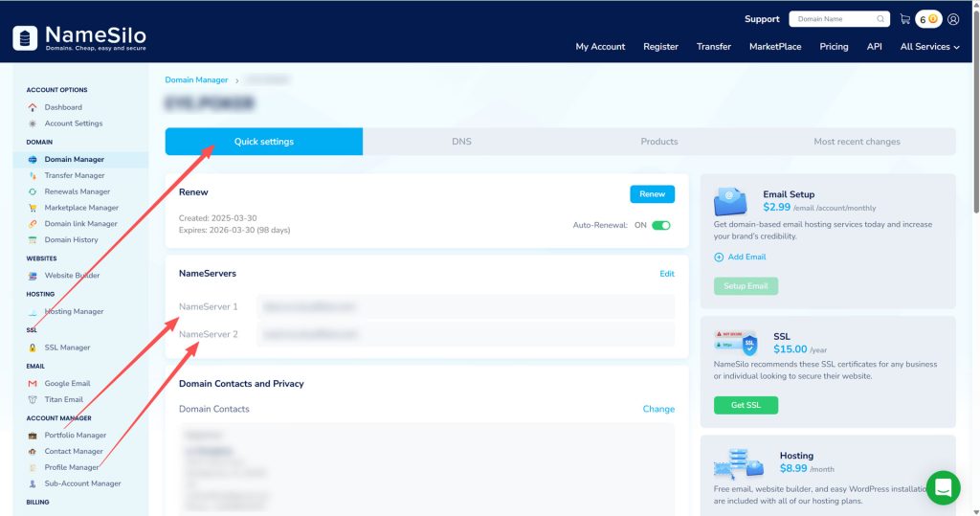Click the Domain Name search field
This screenshot has height=516, width=980.
point(835,19)
